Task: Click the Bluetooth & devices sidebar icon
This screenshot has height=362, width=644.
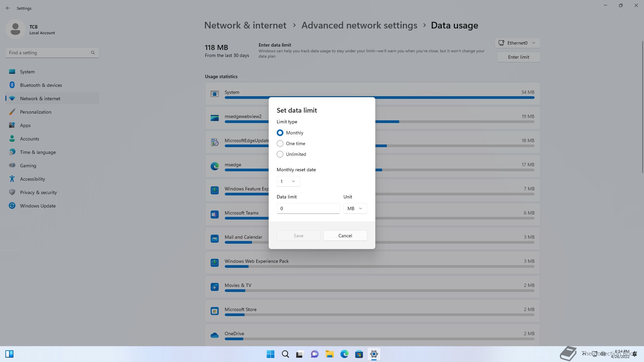Action: point(12,85)
